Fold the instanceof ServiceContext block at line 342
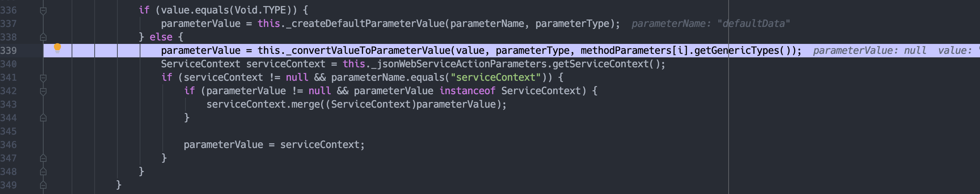 point(43,91)
